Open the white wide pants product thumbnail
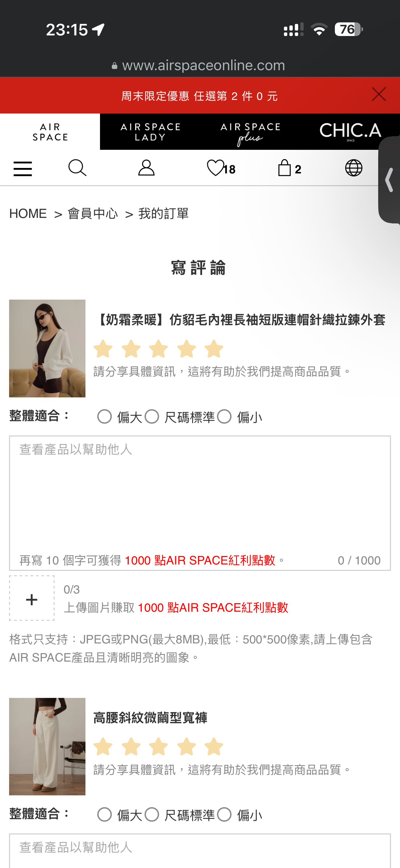Screen dimensions: 400x868 (x=47, y=746)
